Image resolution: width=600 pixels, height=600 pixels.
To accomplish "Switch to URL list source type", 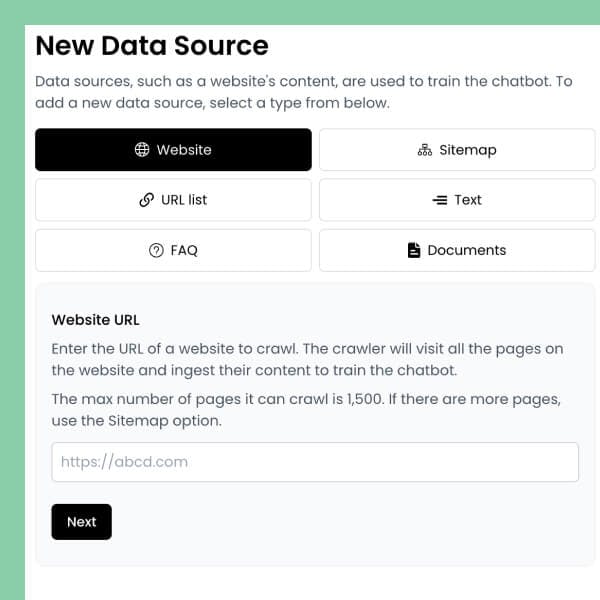I will [173, 200].
